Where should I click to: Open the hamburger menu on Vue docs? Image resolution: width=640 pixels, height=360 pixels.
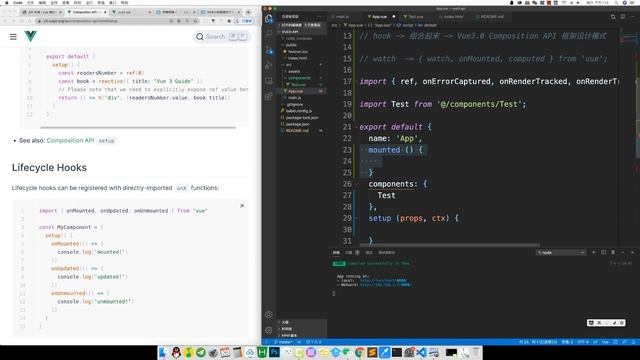tap(13, 37)
